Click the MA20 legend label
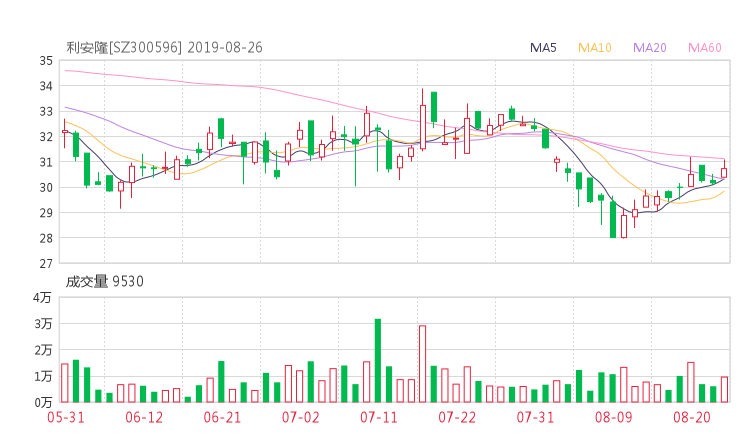 (x=649, y=48)
